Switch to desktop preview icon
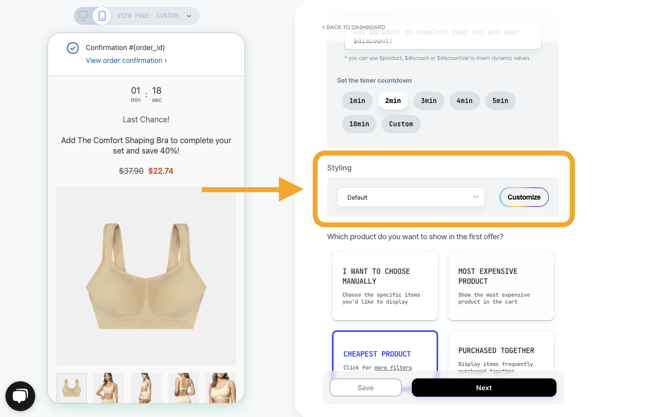 click(x=83, y=16)
